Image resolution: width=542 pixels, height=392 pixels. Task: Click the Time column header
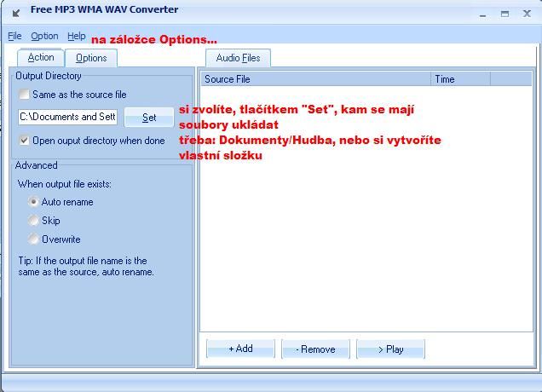tap(461, 78)
